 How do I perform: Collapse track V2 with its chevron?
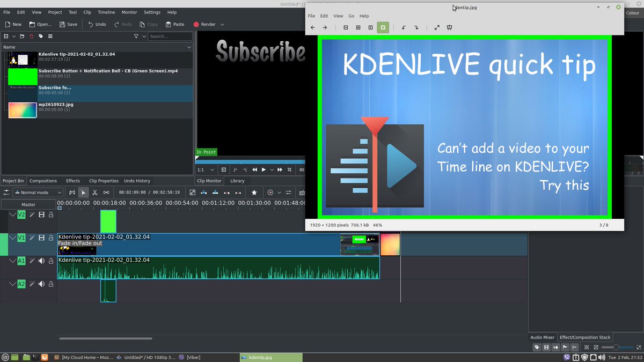(12, 215)
